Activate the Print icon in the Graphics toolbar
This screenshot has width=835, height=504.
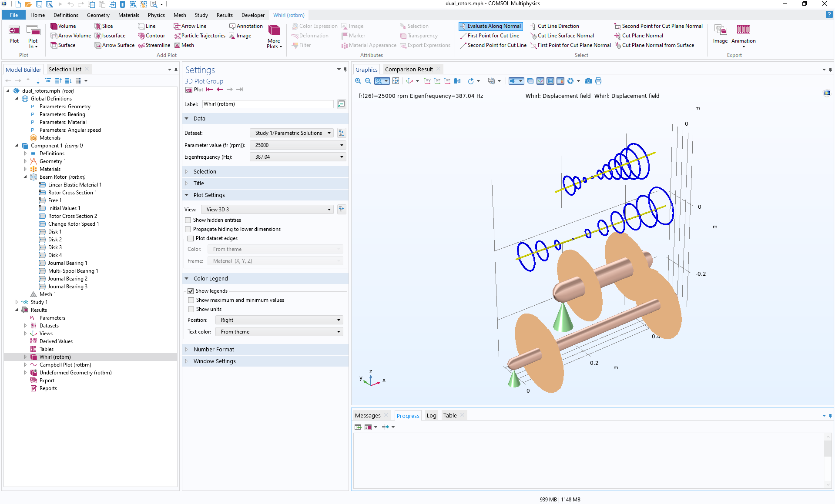(598, 81)
